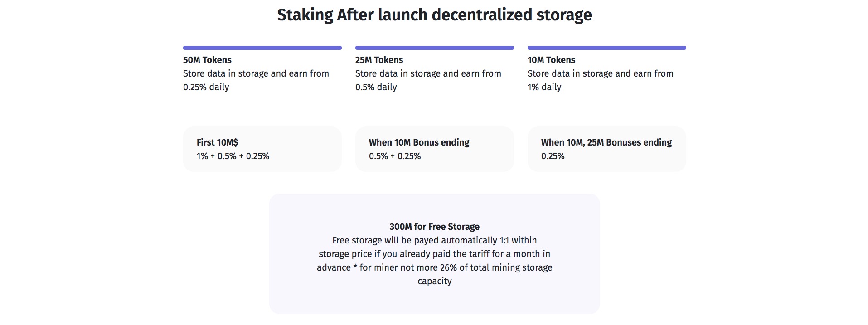The height and width of the screenshot is (325, 868).
Task: Select the '10M Tokens' title
Action: tap(551, 60)
